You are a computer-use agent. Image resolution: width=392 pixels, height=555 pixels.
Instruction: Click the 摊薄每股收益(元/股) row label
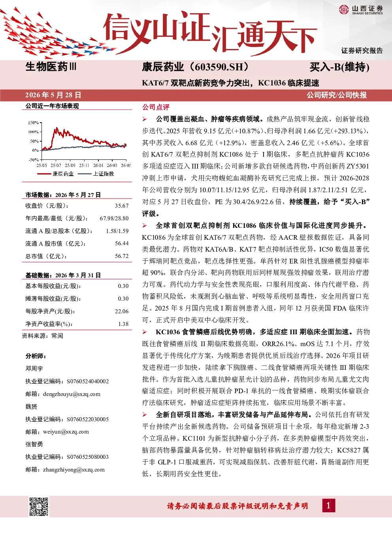pyautogui.click(x=53, y=299)
